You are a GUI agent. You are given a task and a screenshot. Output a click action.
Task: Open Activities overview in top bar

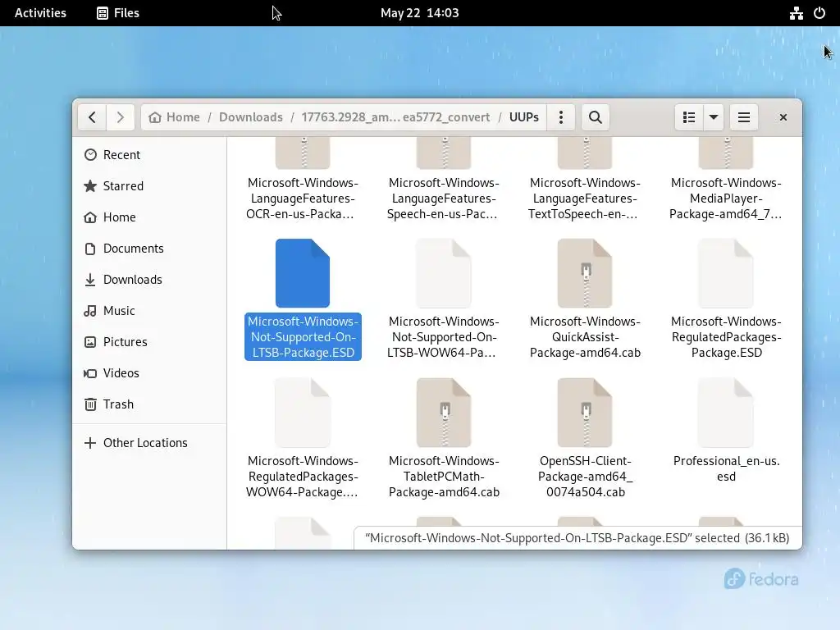tap(40, 13)
